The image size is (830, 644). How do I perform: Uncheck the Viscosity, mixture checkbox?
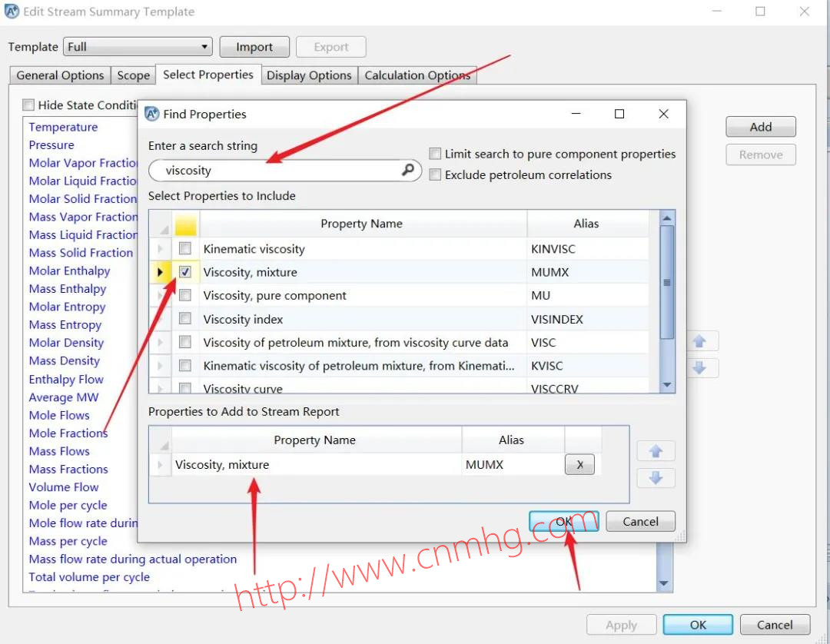184,272
